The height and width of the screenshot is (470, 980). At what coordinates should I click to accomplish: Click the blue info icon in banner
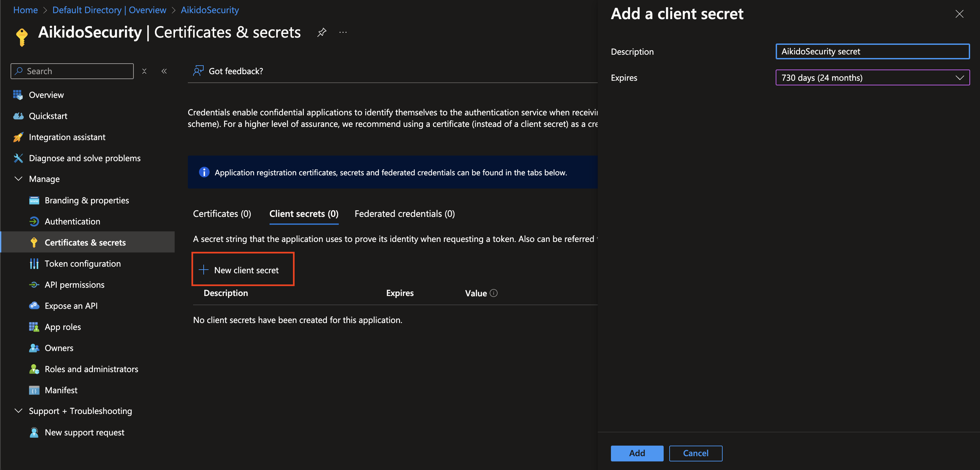point(204,172)
